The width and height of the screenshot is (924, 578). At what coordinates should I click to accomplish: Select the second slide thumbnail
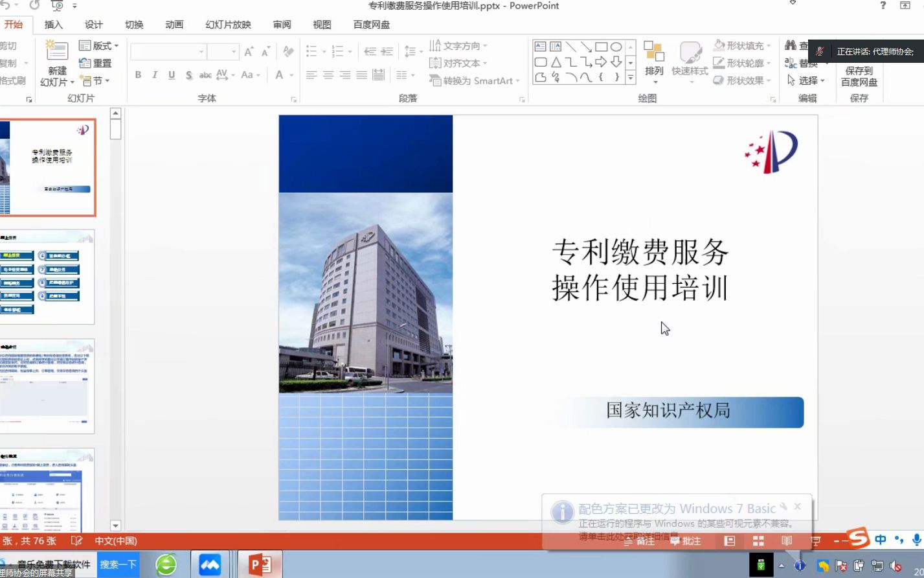tap(47, 277)
